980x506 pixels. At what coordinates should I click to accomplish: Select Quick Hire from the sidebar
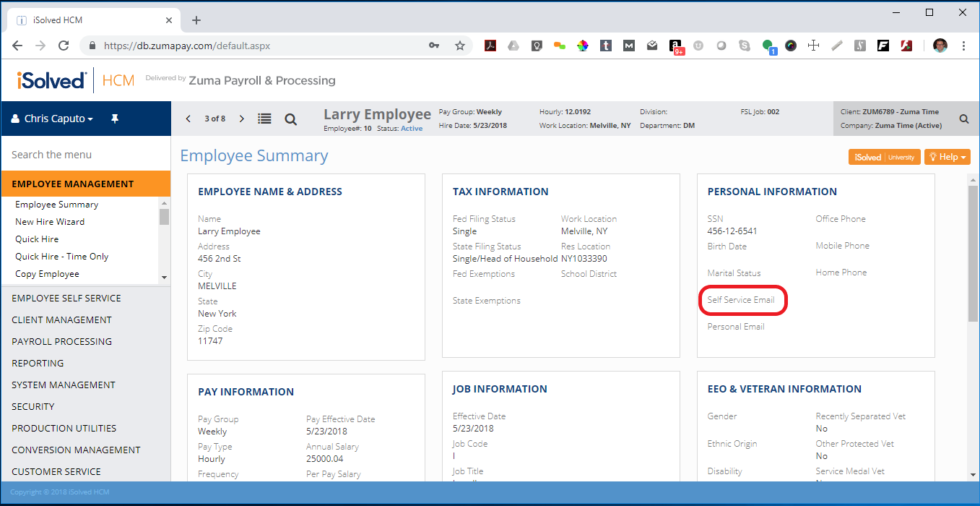[x=37, y=239]
